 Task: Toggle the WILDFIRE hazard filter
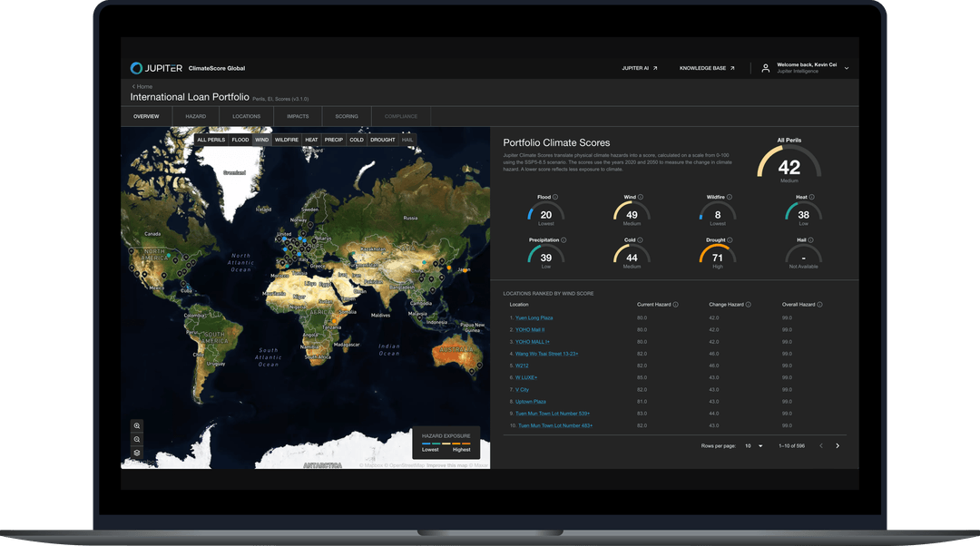[286, 140]
